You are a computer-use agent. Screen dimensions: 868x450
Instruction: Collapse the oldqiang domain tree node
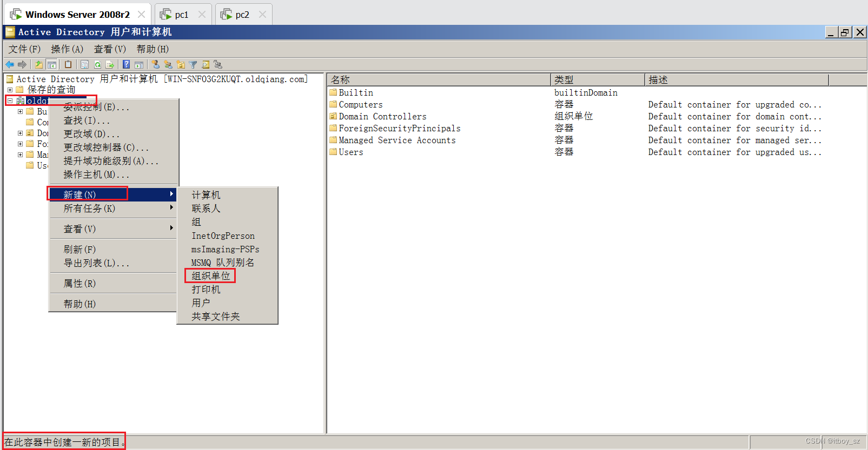click(10, 100)
